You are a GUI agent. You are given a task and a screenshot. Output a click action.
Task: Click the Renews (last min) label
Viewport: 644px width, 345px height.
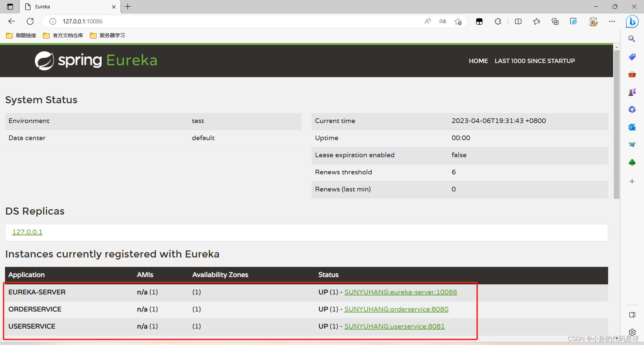(x=343, y=189)
